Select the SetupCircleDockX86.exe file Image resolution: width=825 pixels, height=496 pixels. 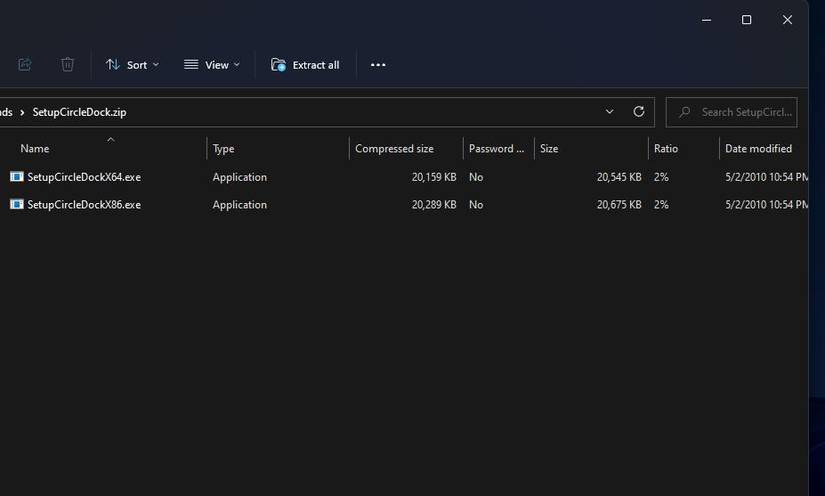coord(84,205)
